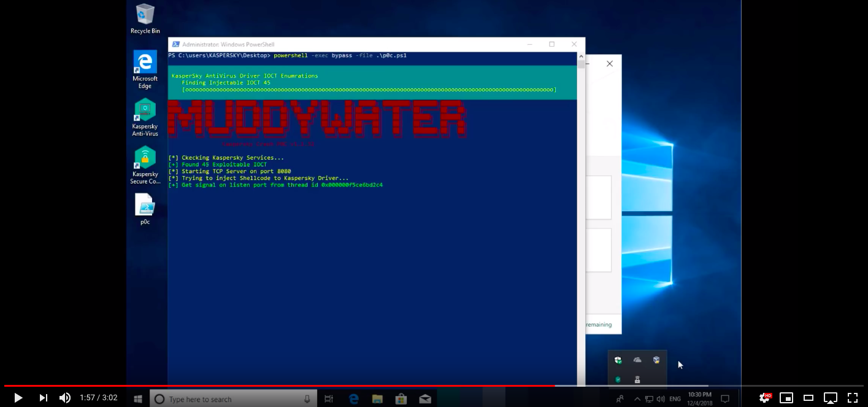Play the paused video
The width and height of the screenshot is (868, 407).
[18, 398]
